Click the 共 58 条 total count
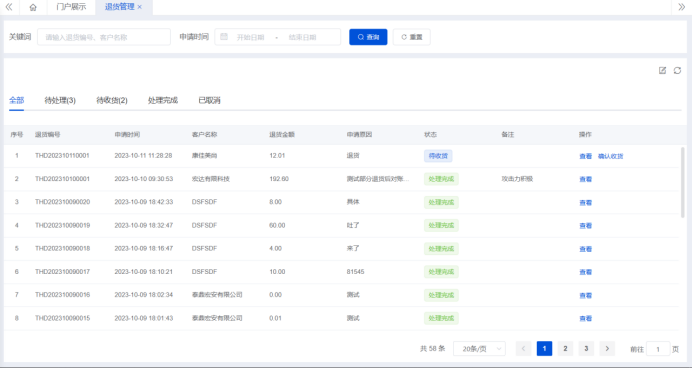The image size is (693, 369). pyautogui.click(x=432, y=349)
